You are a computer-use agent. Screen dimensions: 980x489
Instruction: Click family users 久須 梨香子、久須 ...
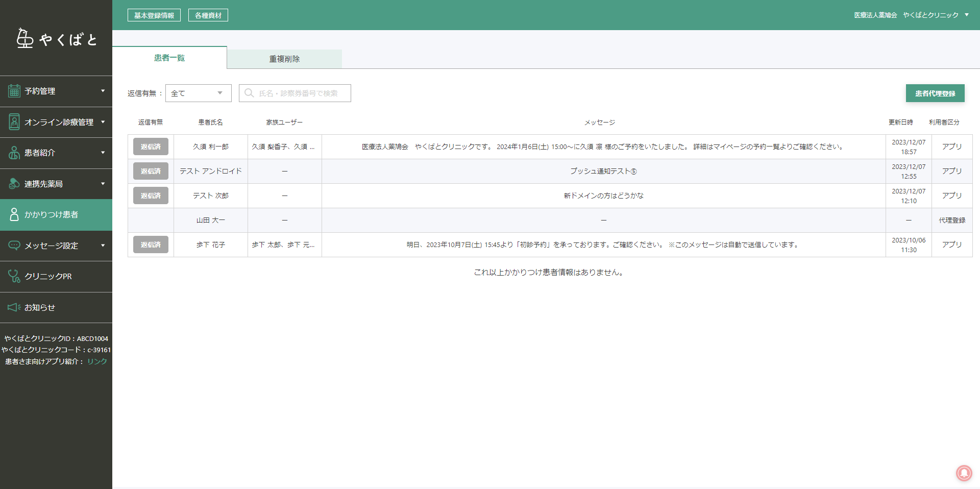(283, 146)
